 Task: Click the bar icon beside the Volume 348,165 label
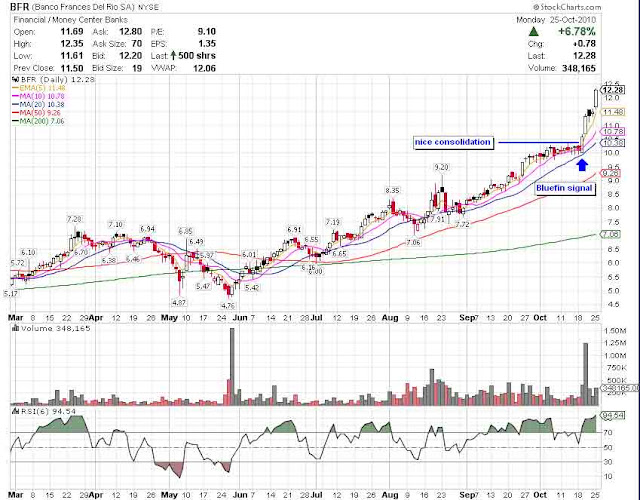(x=16, y=328)
